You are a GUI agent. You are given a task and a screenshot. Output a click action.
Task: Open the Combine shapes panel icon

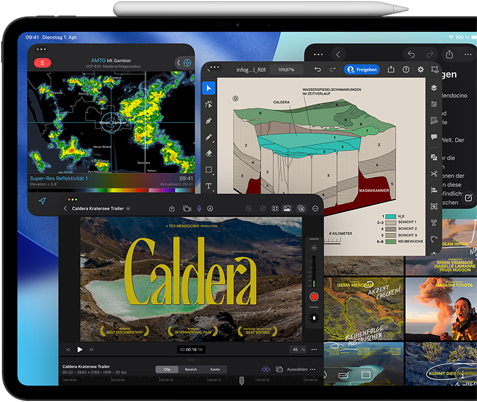[x=434, y=157]
